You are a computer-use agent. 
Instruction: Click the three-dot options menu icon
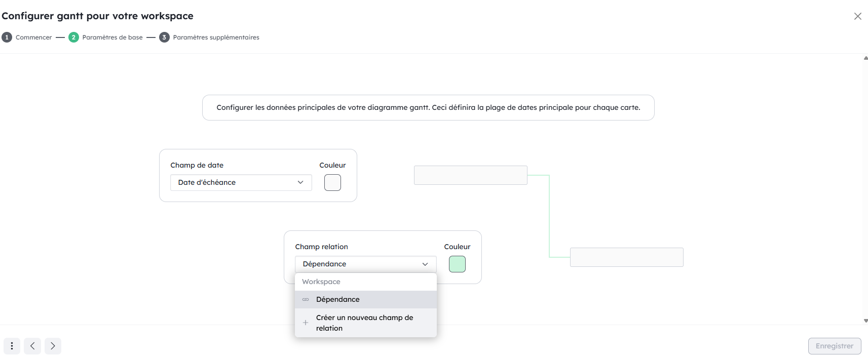(12, 346)
